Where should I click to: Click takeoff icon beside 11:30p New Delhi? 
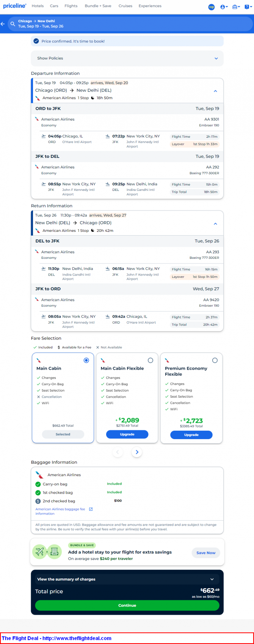(x=44, y=269)
